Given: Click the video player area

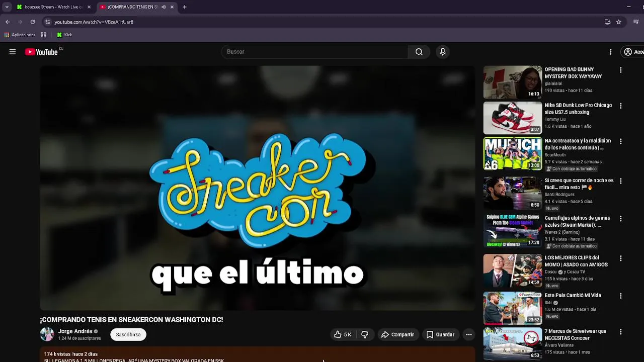Looking at the screenshot, I should (x=257, y=188).
